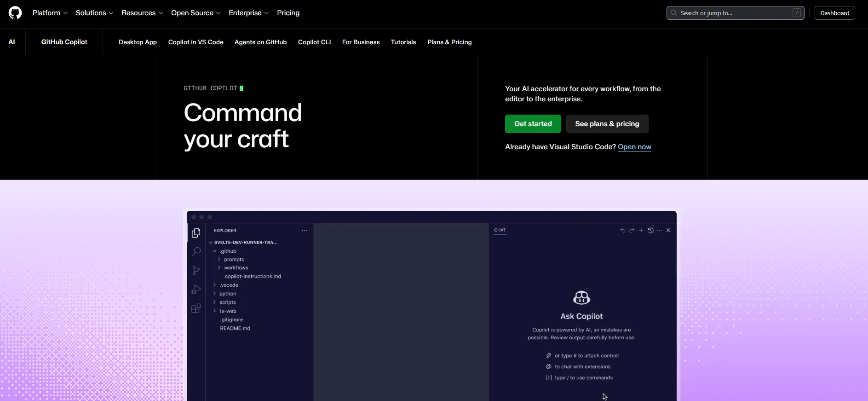Viewport: 868px width, 401px height.
Task: Open the Open Source dropdown menu
Action: (196, 13)
